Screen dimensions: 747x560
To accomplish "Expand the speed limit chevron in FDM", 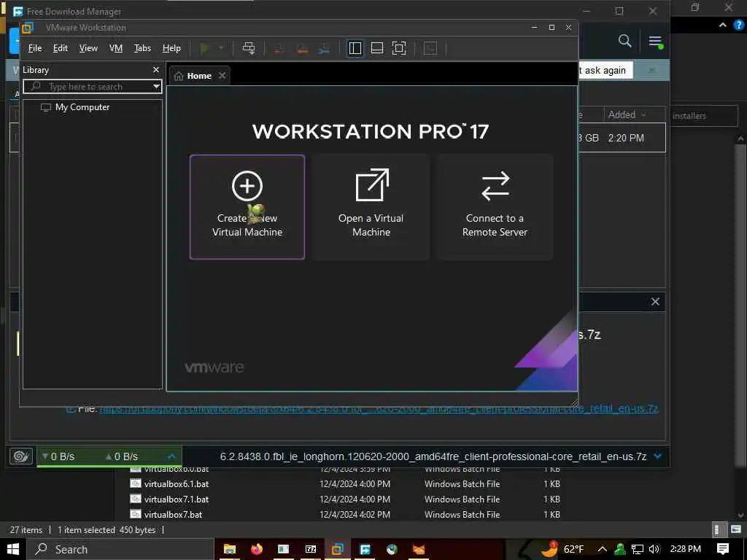I will (172, 456).
